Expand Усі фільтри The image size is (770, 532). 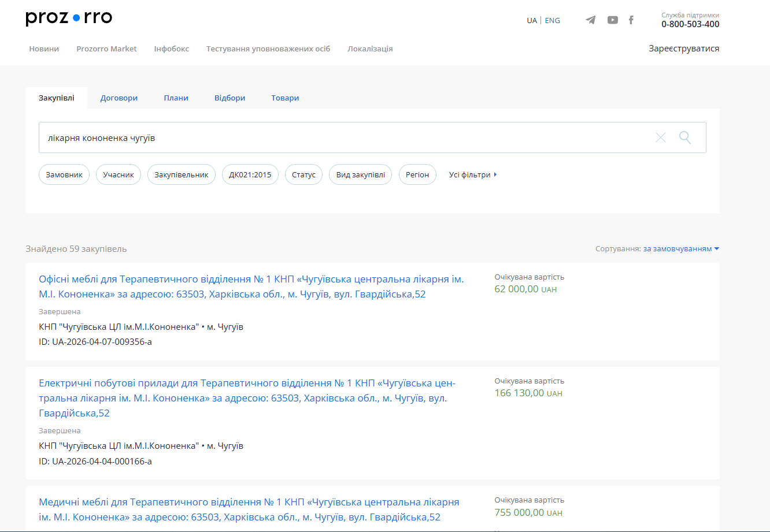[473, 174]
